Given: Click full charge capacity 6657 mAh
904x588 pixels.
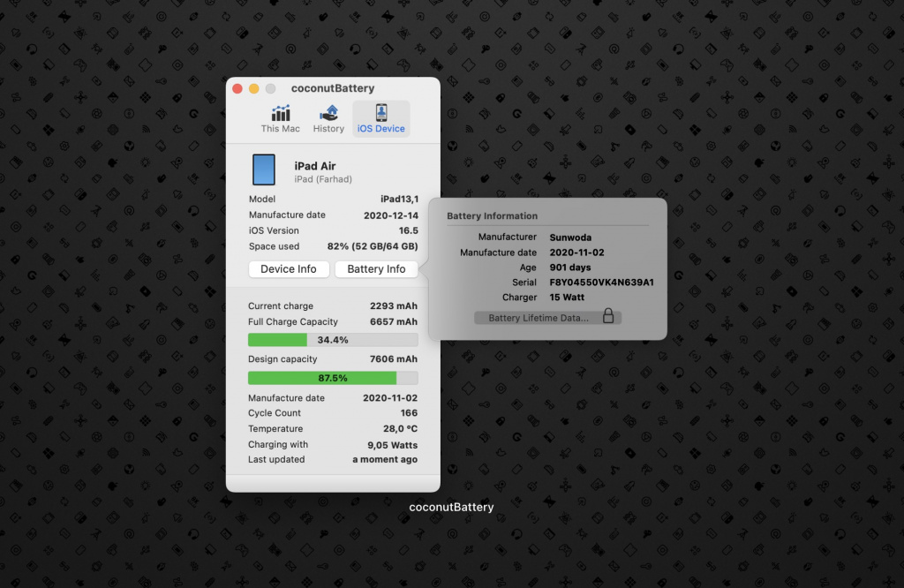Looking at the screenshot, I should tap(394, 321).
